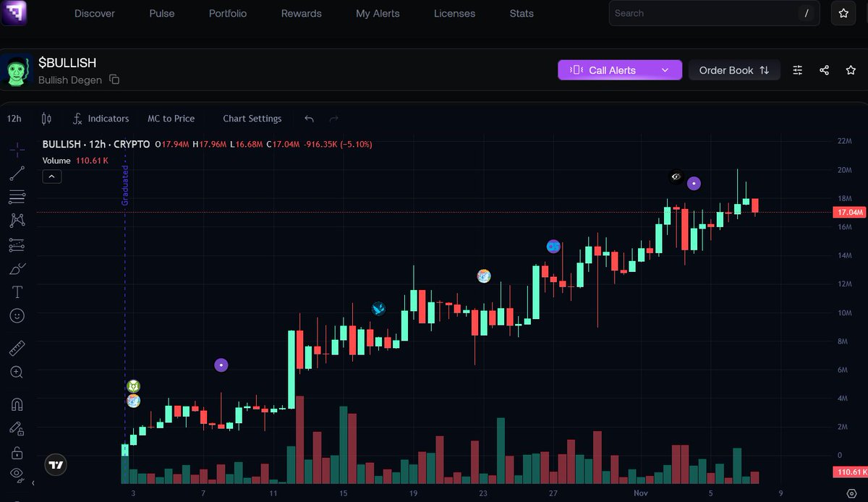Open the 12h timeframe selector
Screen dimensions: 868x502
tap(14, 119)
